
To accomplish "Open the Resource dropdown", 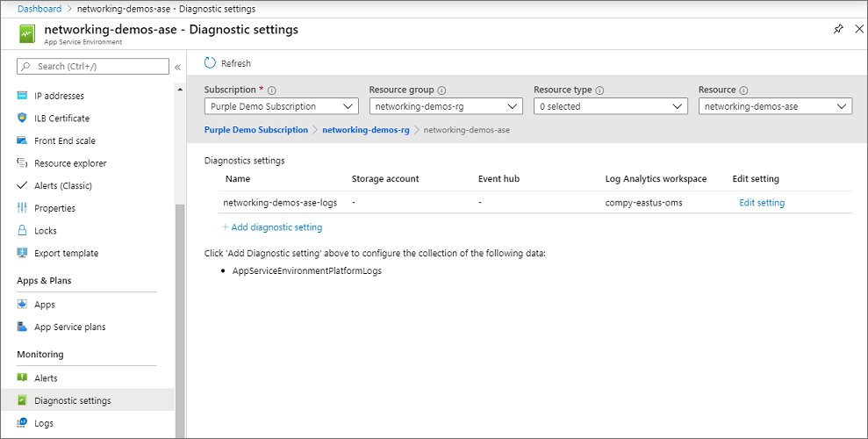I will [775, 106].
